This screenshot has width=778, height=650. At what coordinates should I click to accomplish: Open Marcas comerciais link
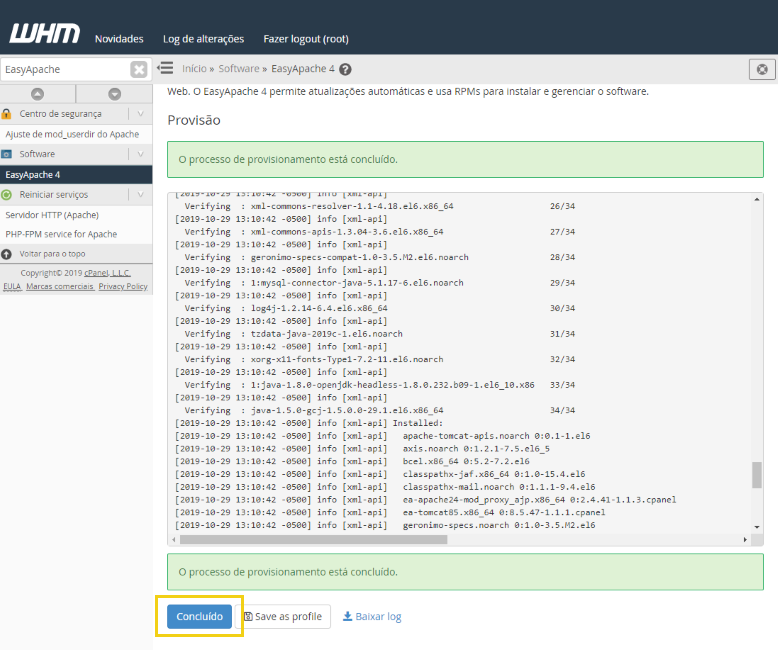coord(60,286)
